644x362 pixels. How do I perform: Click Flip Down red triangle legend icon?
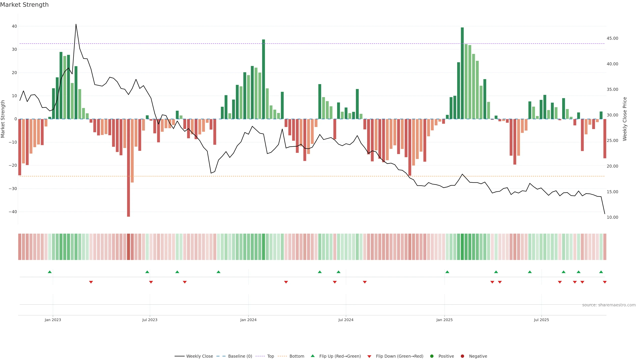(x=369, y=356)
